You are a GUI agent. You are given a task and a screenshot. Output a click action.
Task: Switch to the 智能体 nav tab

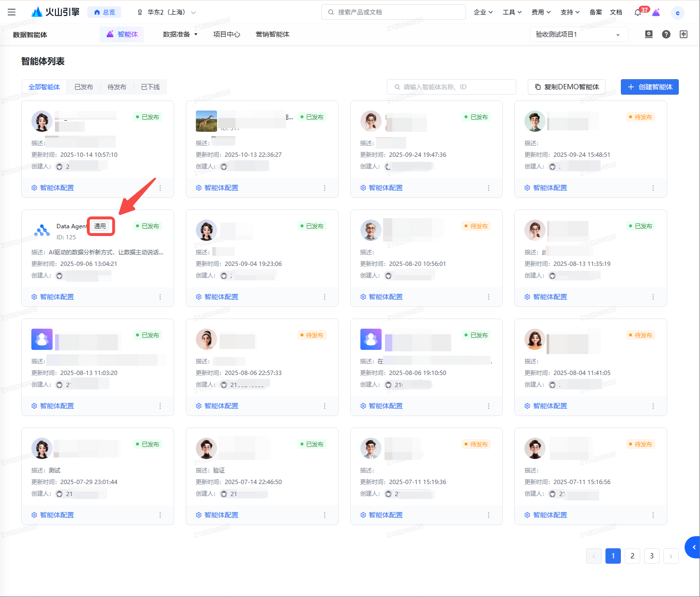pyautogui.click(x=122, y=34)
